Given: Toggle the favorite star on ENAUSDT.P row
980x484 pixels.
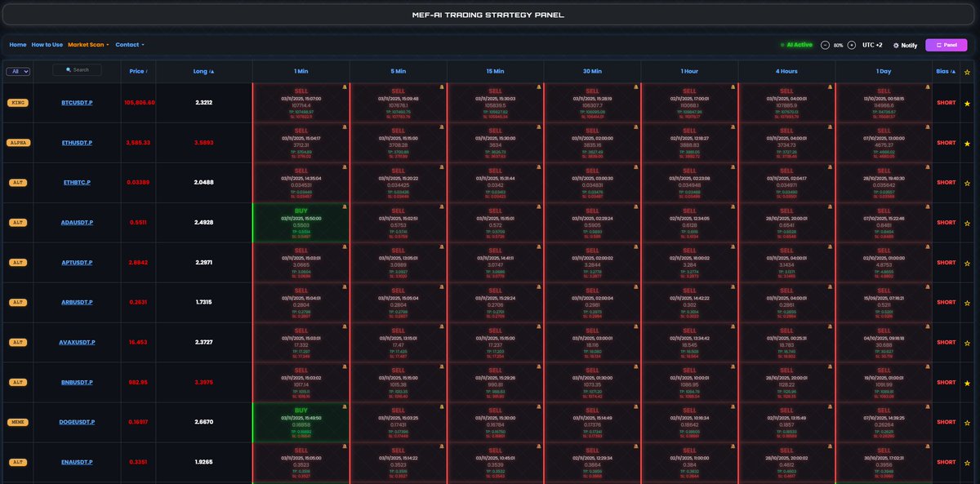Looking at the screenshot, I should 967,461.
